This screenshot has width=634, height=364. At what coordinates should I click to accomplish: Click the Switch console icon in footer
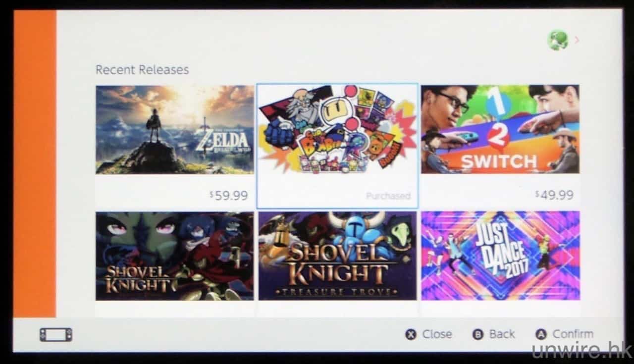tap(56, 335)
